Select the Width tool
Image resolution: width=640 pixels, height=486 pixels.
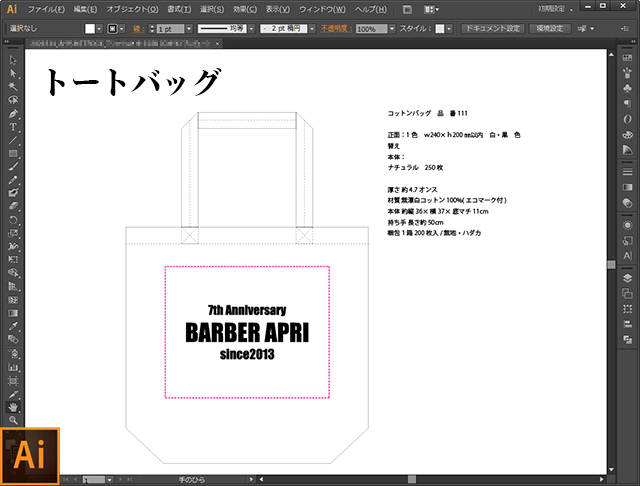coord(13,246)
